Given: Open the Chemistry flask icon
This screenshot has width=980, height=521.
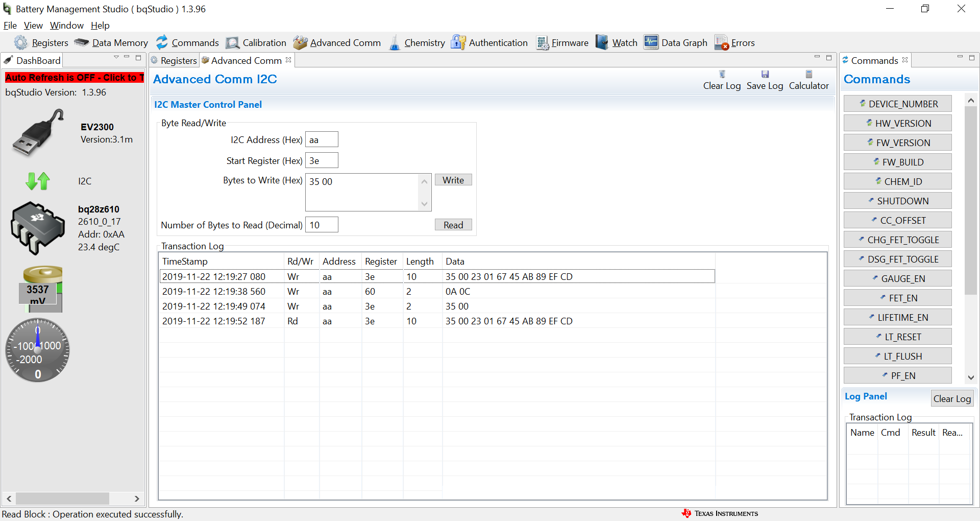Looking at the screenshot, I should pos(395,42).
